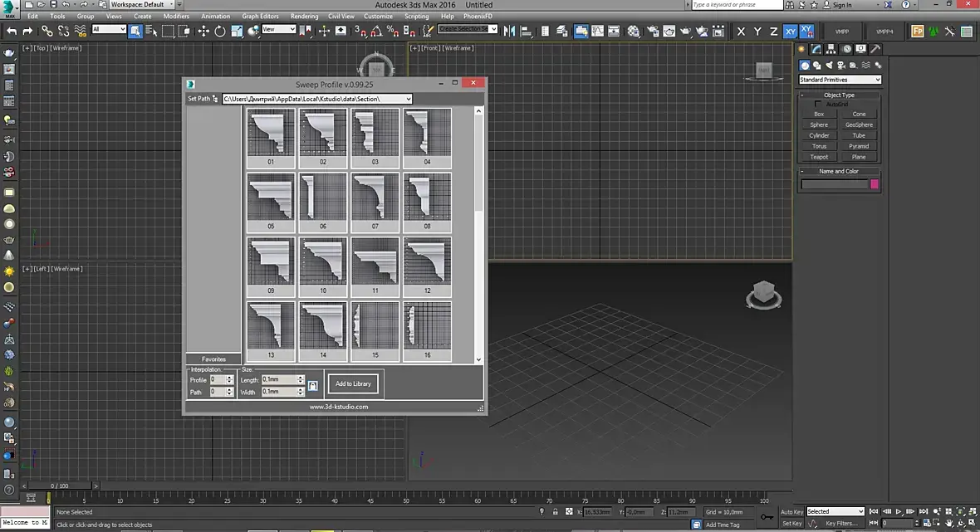Open the Utilities hammer panel
The image size is (980, 532).
[x=875, y=49]
